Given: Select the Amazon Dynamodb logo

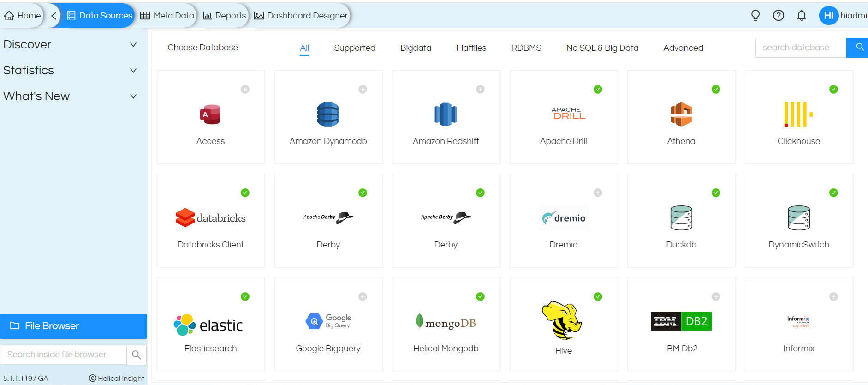Looking at the screenshot, I should click(328, 114).
